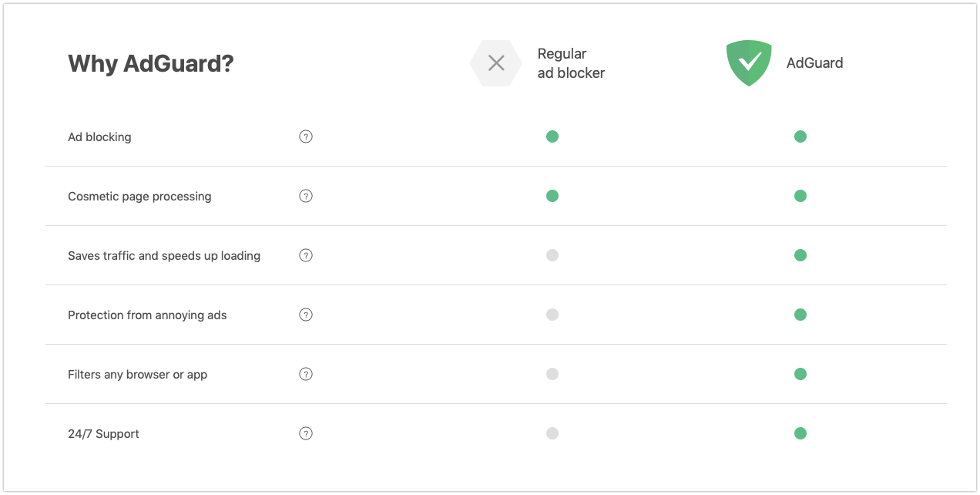
Task: Click the Ad blocking green dot under Regular ad blocker
Action: click(x=552, y=136)
